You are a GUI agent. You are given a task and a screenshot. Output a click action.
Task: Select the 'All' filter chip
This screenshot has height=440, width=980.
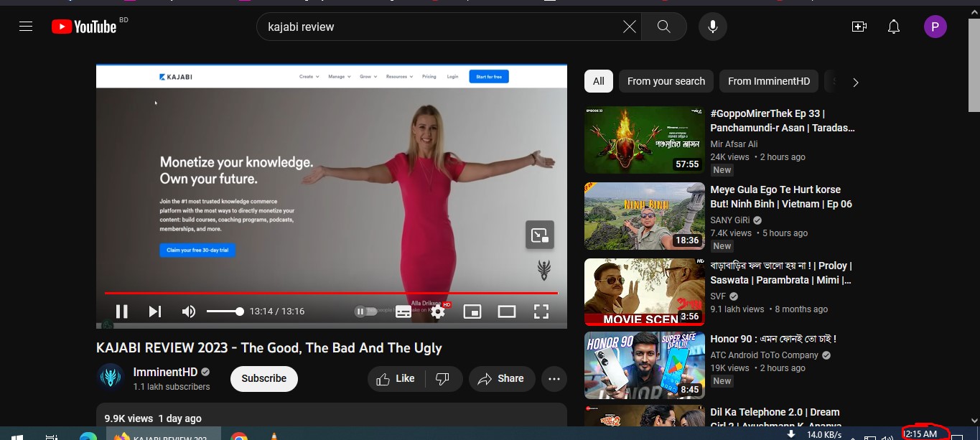(x=599, y=81)
